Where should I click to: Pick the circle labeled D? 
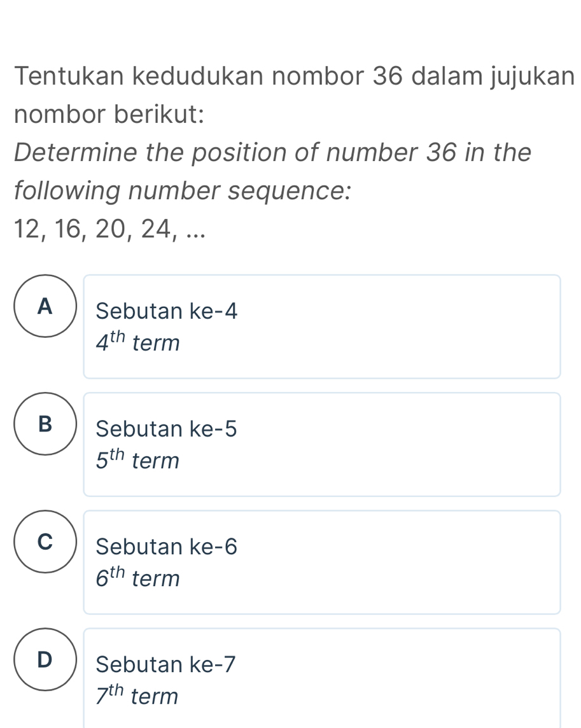(44, 659)
